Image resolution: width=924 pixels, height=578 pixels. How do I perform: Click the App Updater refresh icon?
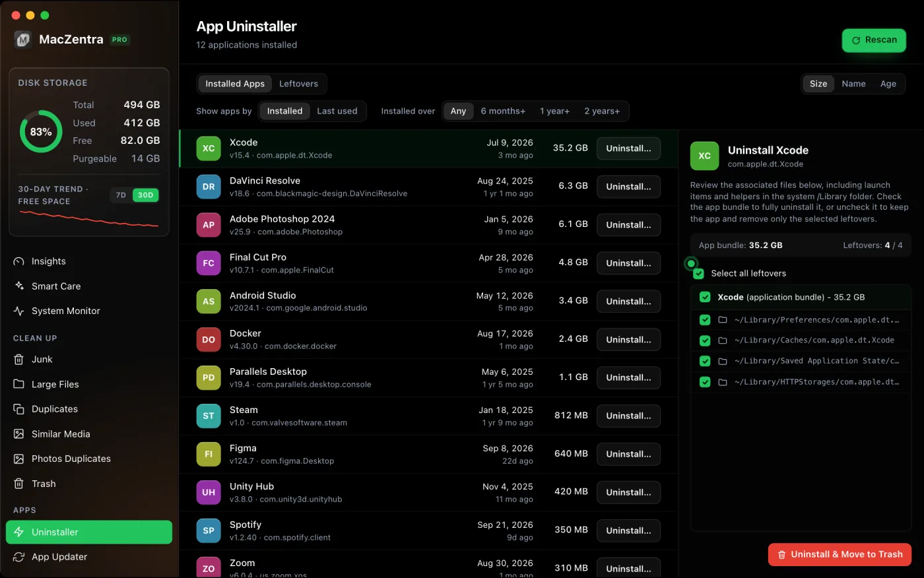pos(18,557)
